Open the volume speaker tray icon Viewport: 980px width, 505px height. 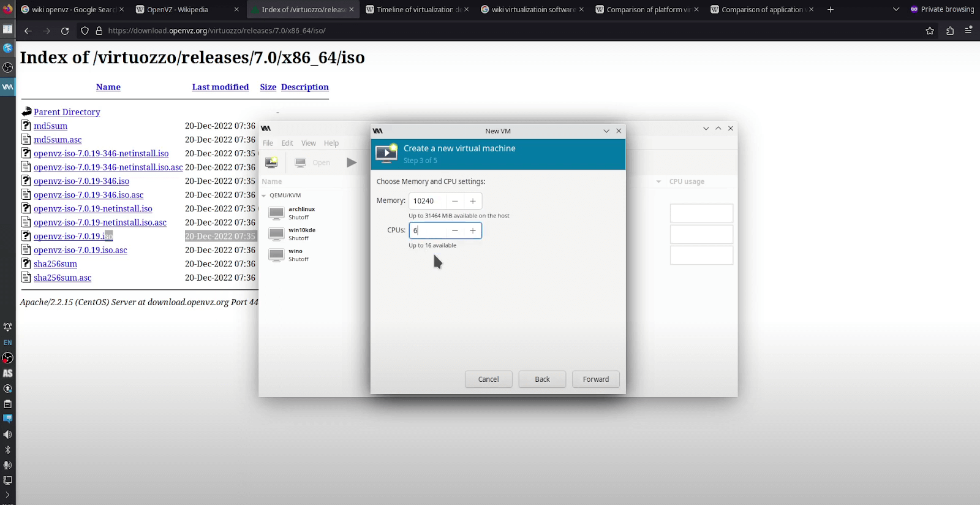tap(7, 435)
